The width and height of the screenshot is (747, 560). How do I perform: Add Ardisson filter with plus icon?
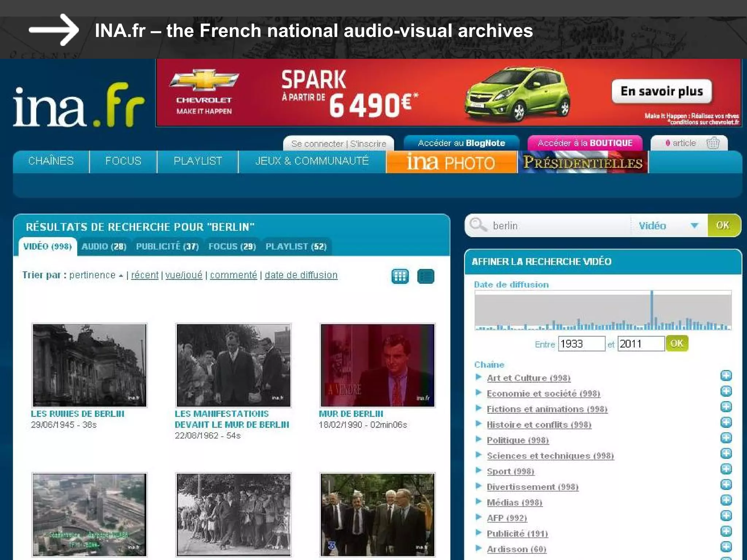click(x=726, y=547)
